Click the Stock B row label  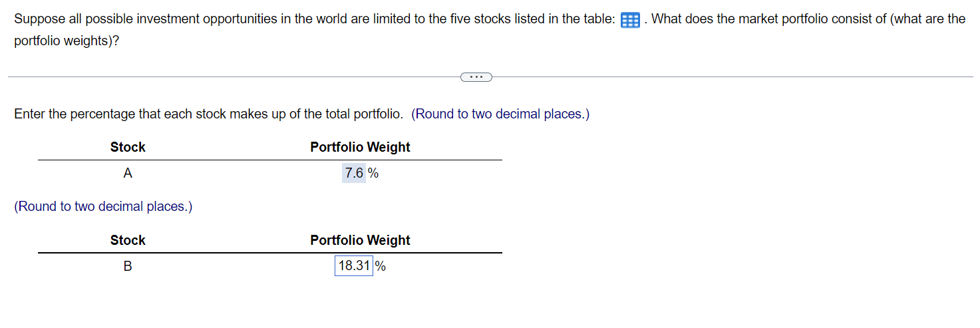(128, 266)
